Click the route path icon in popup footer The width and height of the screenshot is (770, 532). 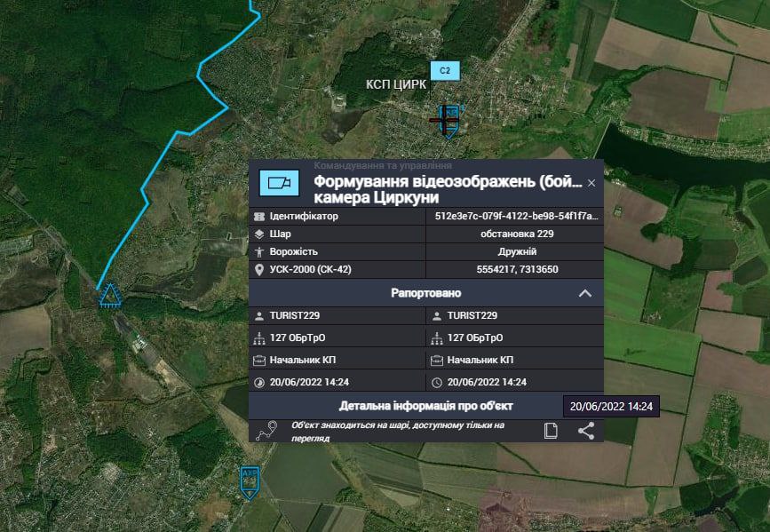[x=266, y=431]
